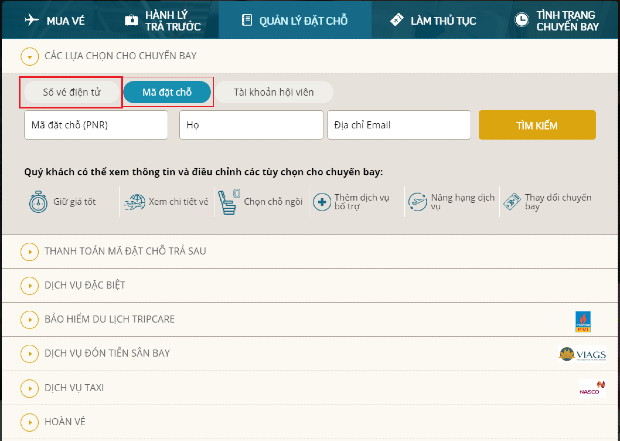Click the airplane icon for Xem chi tiết vé
This screenshot has height=441, width=620.
[x=135, y=202]
